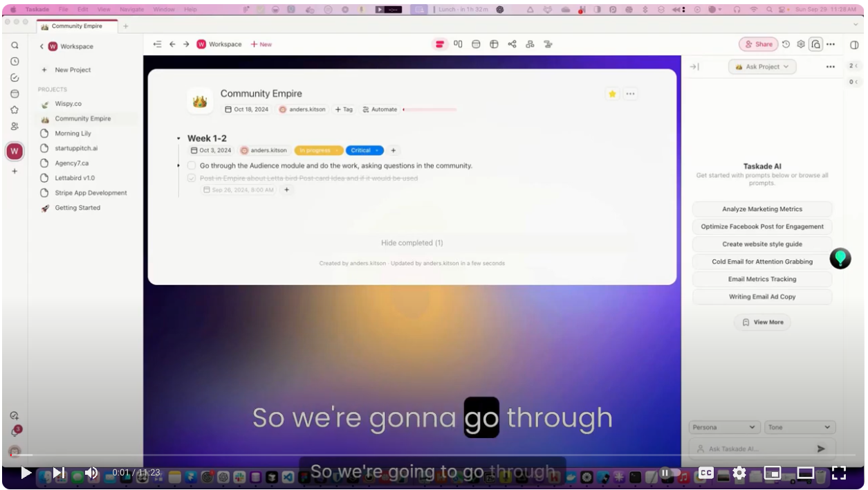The width and height of the screenshot is (868, 490).
Task: Play the video
Action: [26, 473]
